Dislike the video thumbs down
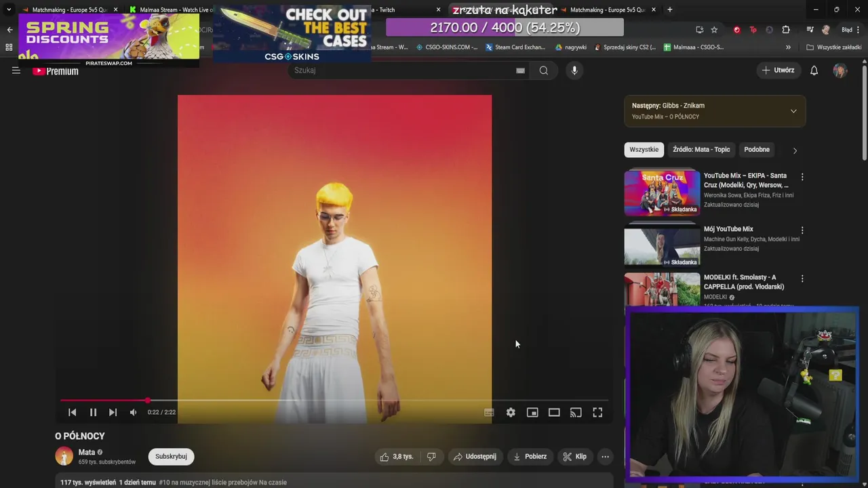This screenshot has width=868, height=488. click(431, 457)
